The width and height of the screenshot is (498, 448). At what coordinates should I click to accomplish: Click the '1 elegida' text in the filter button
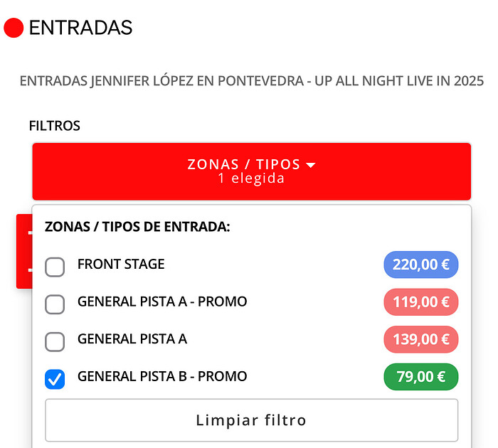pyautogui.click(x=251, y=178)
